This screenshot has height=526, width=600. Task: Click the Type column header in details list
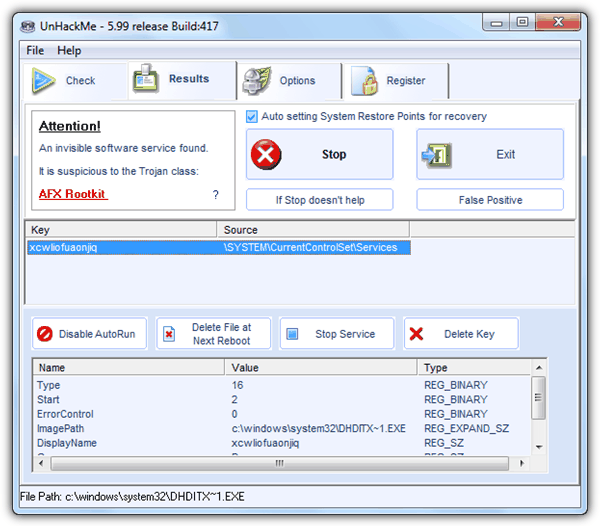coord(474,368)
